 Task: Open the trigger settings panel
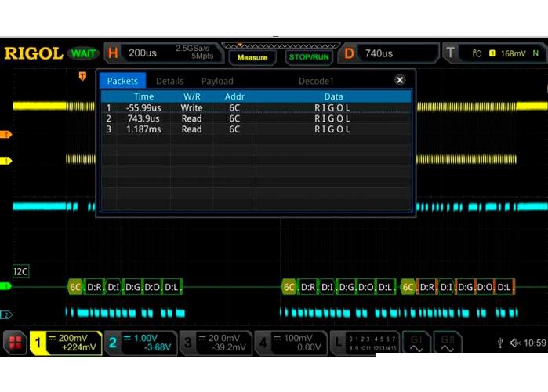(494, 53)
